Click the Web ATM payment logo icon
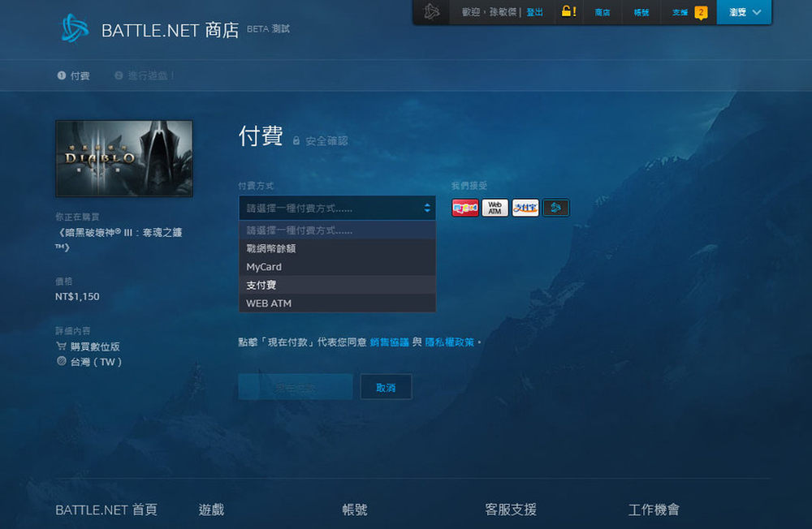Viewport: 812px width, 529px height. coord(495,208)
